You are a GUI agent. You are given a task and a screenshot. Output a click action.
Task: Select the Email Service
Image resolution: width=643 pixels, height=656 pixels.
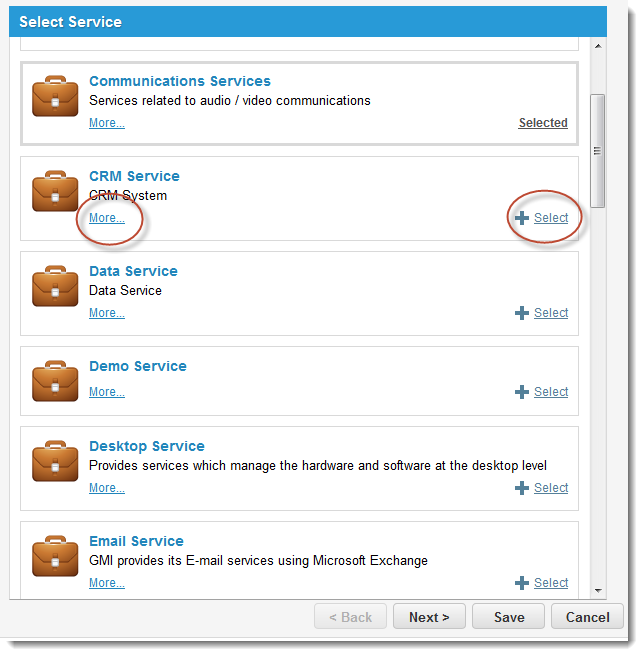coord(551,583)
